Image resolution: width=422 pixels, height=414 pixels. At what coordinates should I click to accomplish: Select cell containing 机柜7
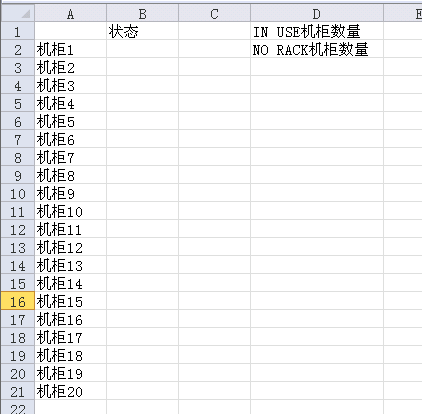[70, 157]
